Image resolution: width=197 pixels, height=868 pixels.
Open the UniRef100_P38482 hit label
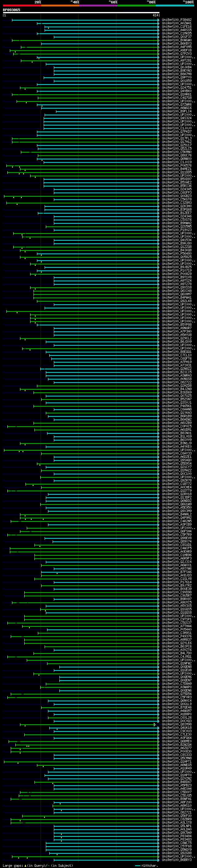click(177, 20)
